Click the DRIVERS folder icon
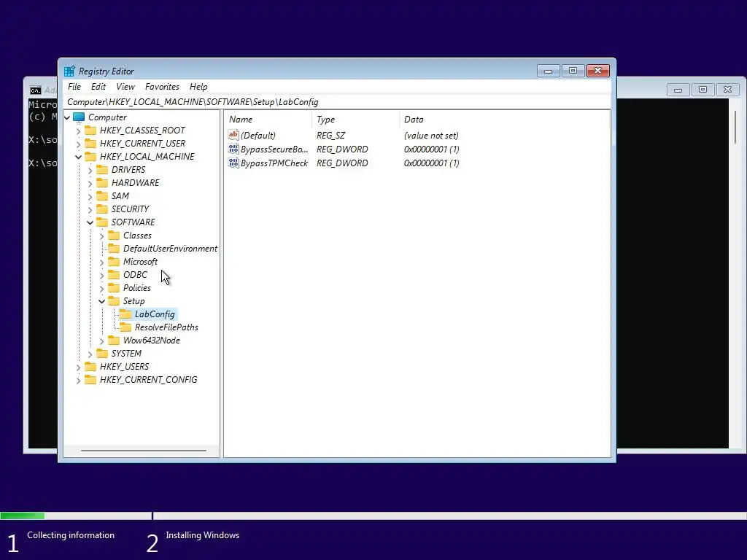Image resolution: width=747 pixels, height=560 pixels. coord(102,169)
